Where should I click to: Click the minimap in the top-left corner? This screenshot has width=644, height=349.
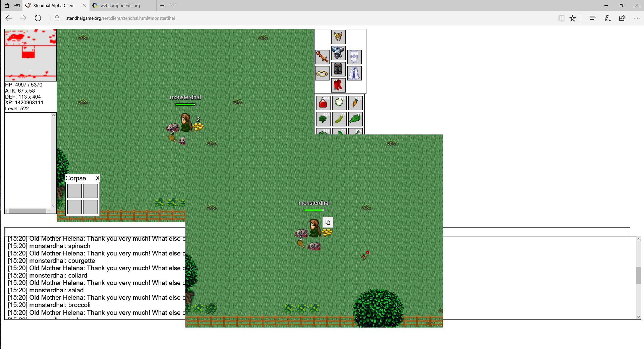pos(31,55)
